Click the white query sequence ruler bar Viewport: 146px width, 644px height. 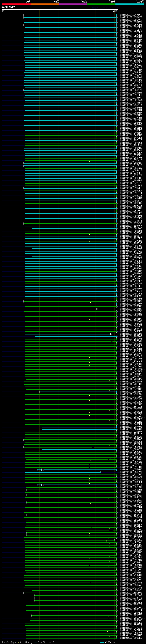click(x=60, y=10)
